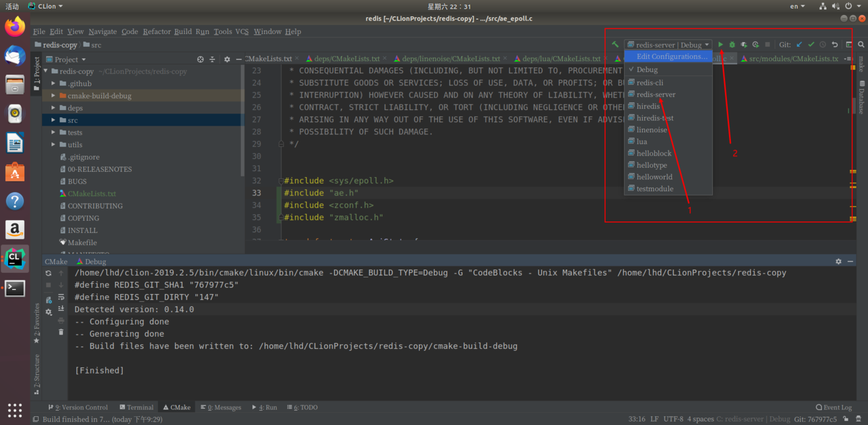Open 0: Messages tool window

[220, 407]
